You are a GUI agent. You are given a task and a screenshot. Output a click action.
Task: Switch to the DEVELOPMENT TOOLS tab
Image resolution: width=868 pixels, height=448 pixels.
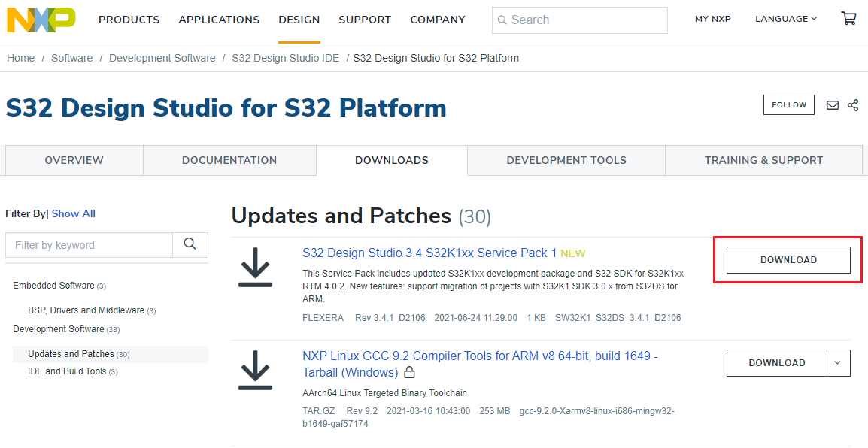click(x=566, y=160)
